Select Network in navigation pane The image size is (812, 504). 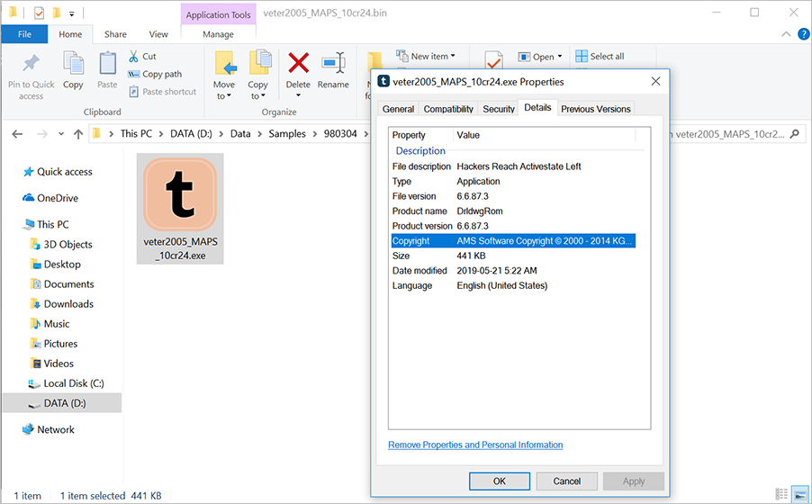pos(49,429)
